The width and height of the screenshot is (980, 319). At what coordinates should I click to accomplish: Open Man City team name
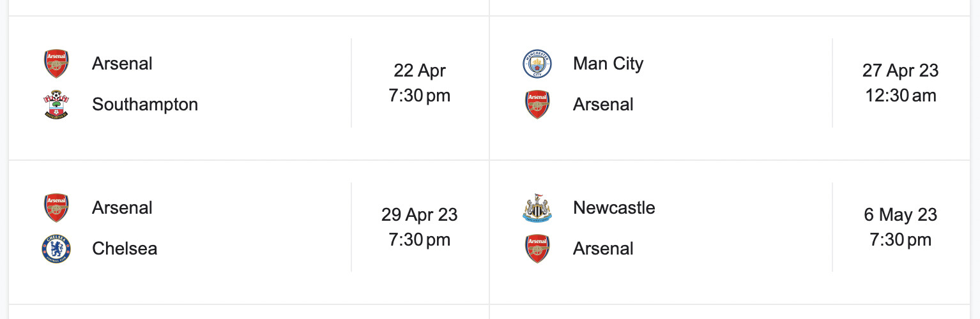pos(608,64)
